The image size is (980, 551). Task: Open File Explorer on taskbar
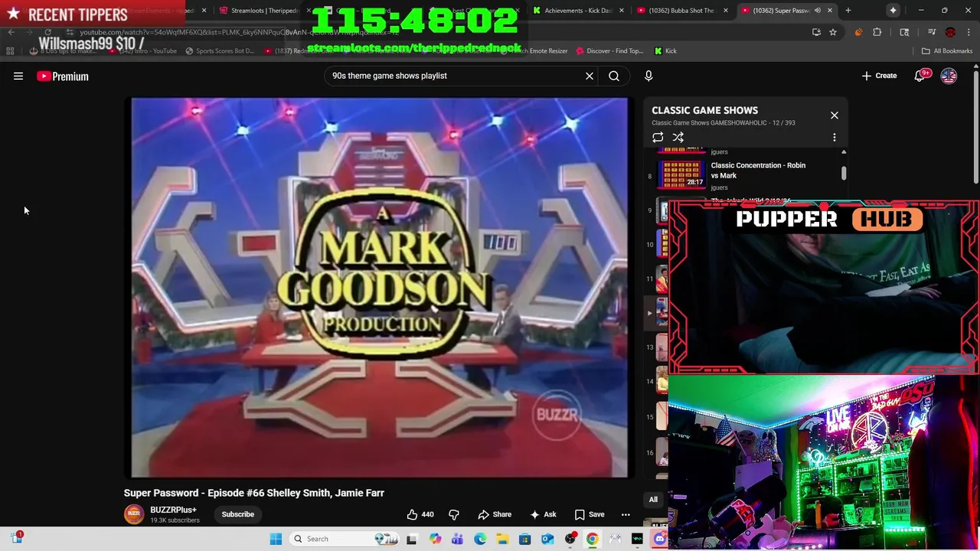click(x=502, y=539)
